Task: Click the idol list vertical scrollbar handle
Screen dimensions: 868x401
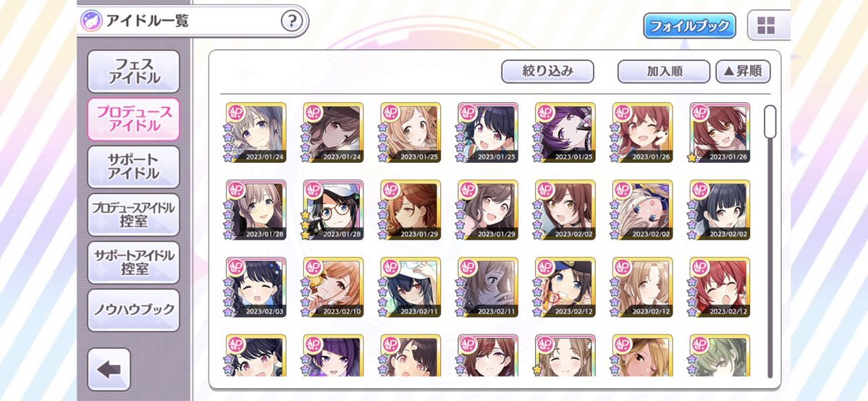Action: click(770, 122)
